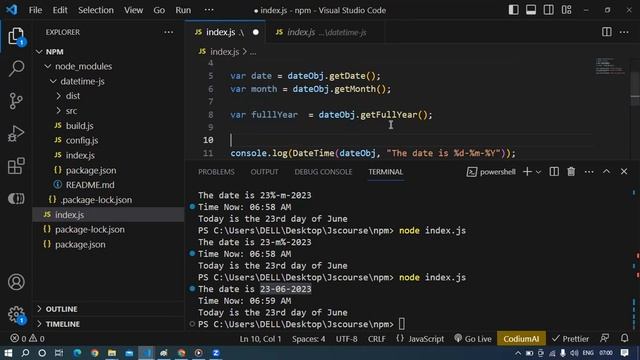Switch to the OUTPUT tab
The image size is (640, 360).
point(264,172)
